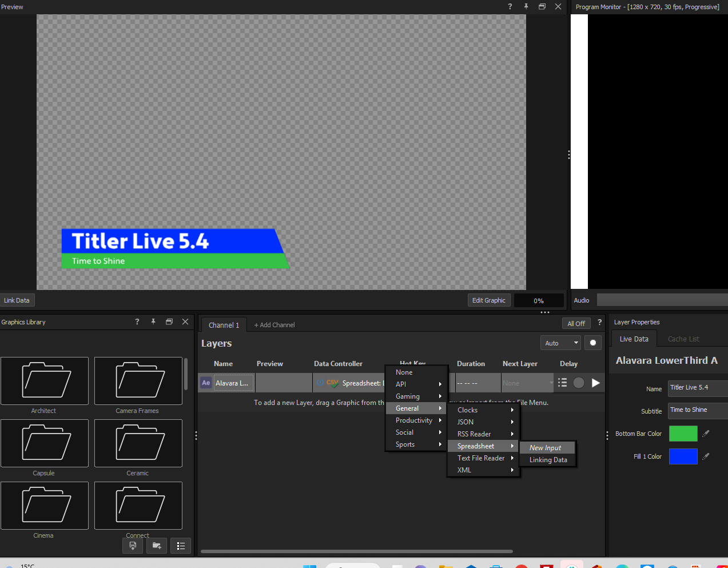Toggle the round record button on Alavara layer
This screenshot has height=568, width=728.
coord(579,383)
